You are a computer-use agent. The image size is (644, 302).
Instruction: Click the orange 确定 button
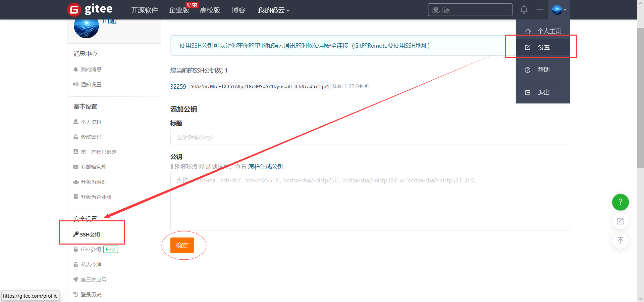pyautogui.click(x=182, y=245)
